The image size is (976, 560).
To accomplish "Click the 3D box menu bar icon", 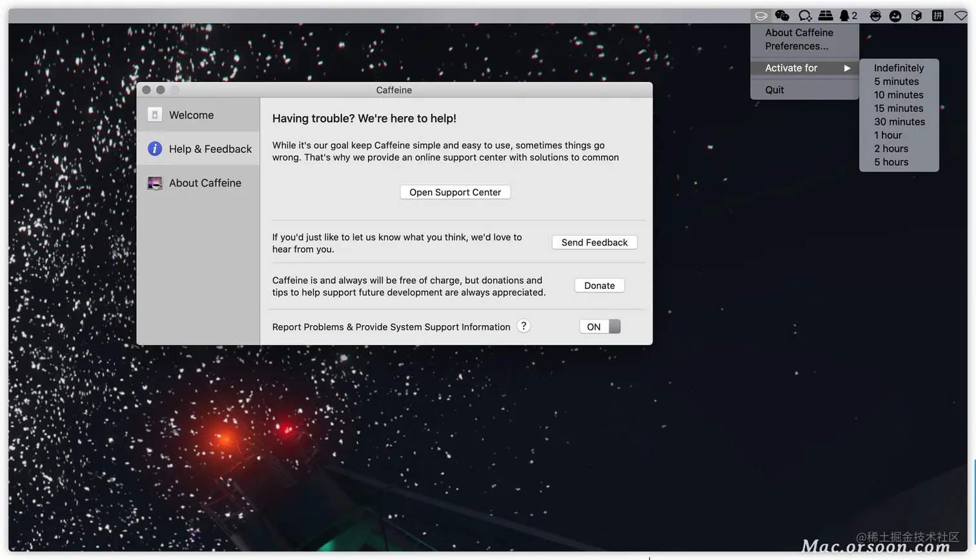I will [917, 15].
